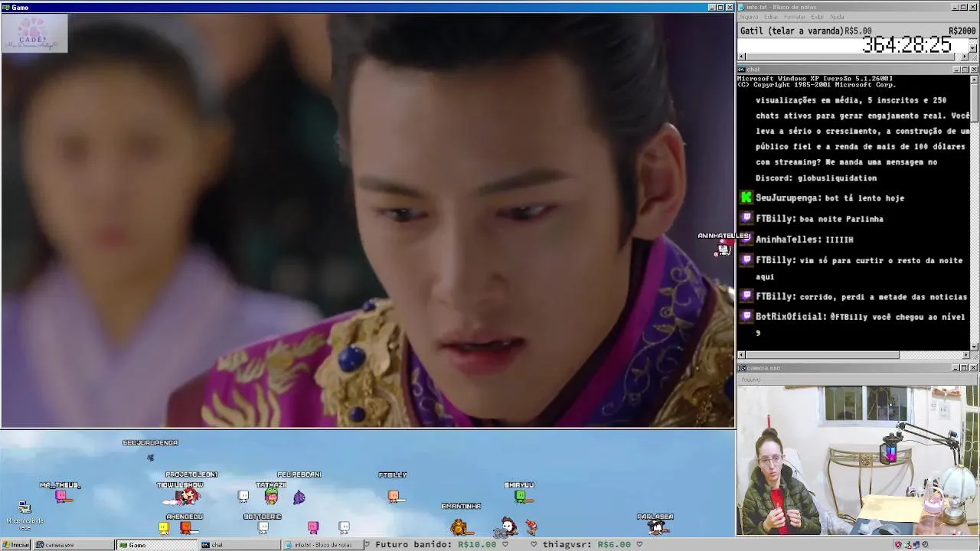Select the Game taskbar button
980x551 pixels.
click(156, 545)
